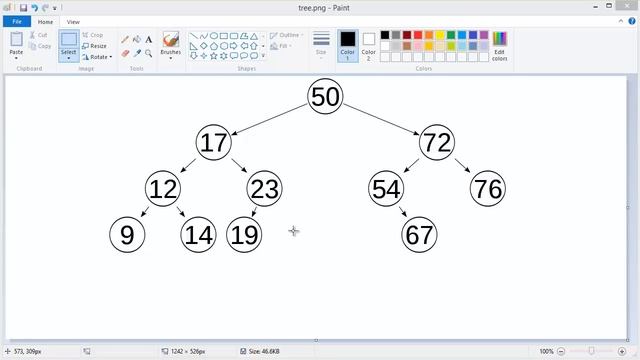The image size is (640, 360).
Task: Click the Crop button
Action: click(93, 36)
